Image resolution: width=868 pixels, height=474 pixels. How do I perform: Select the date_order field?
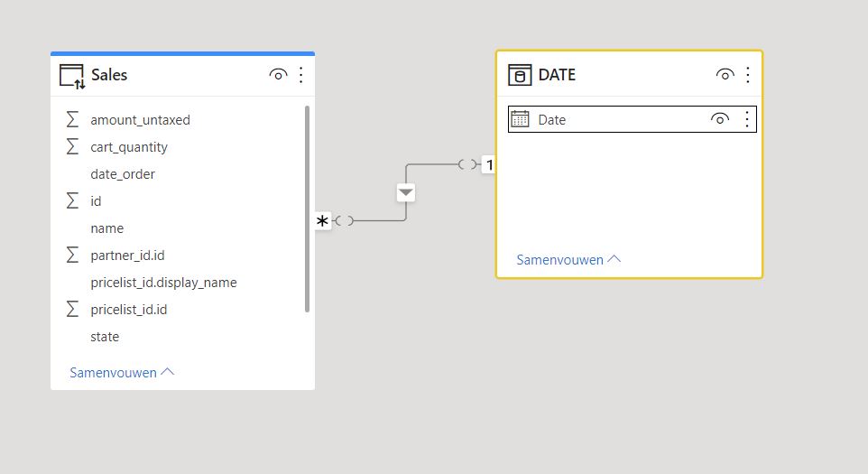(123, 174)
